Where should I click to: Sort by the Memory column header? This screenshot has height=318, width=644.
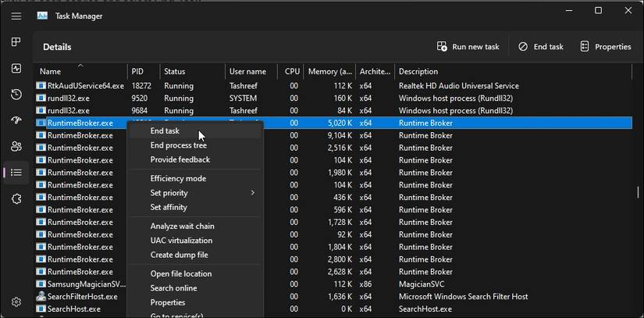click(329, 71)
